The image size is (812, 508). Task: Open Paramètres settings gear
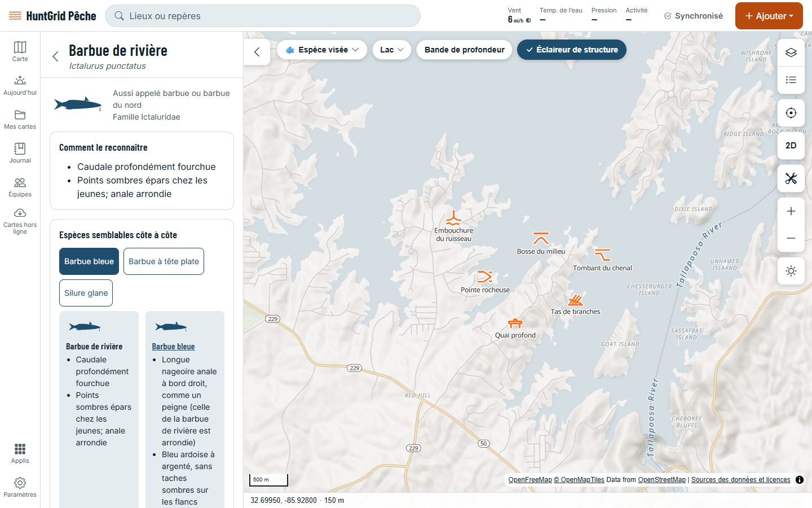click(20, 487)
